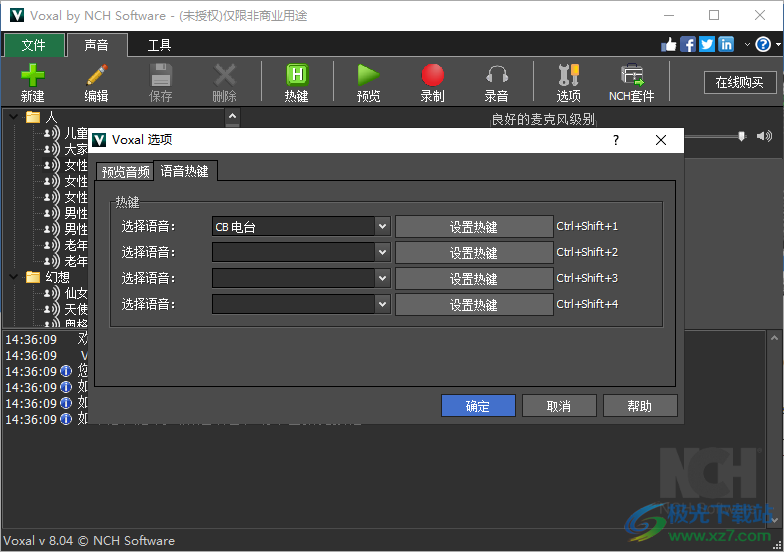Close the Voxal 选项 dialog

click(x=660, y=140)
